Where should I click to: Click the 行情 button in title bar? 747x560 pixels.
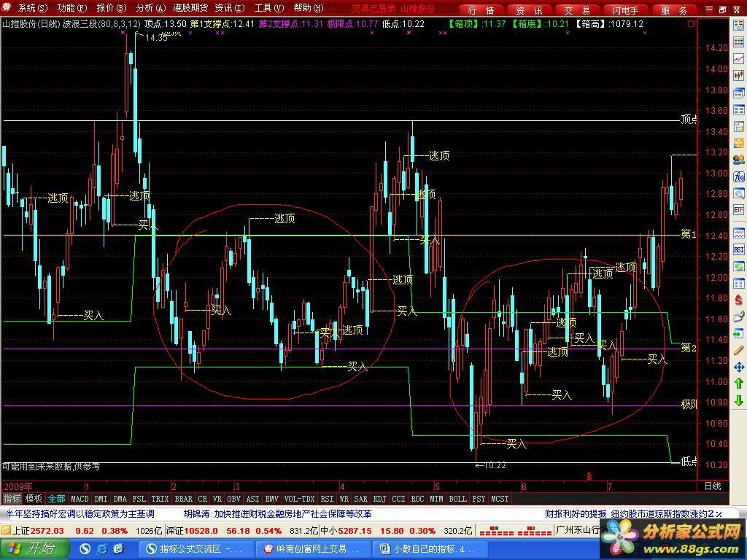click(x=481, y=10)
